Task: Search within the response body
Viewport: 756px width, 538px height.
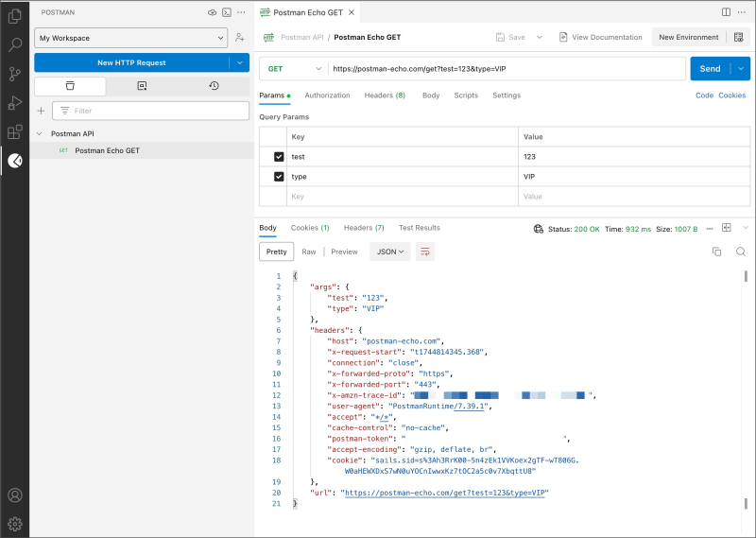Action: tap(741, 252)
